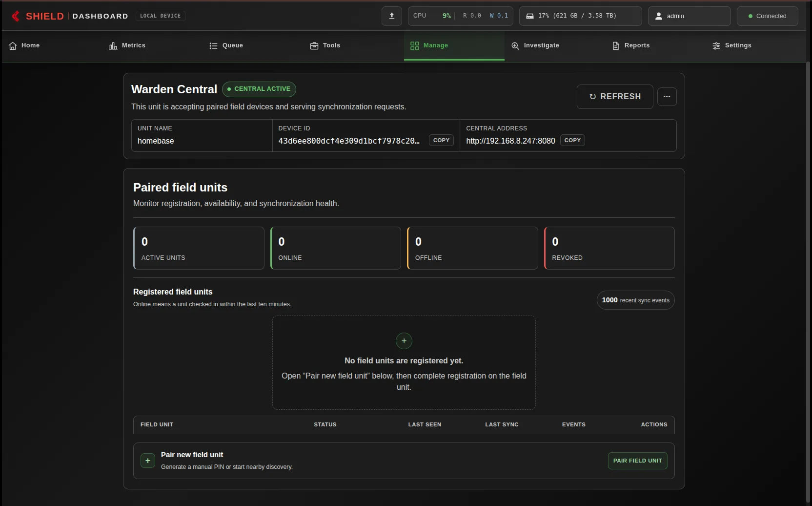Switch to the Investigate tab

click(x=555, y=46)
